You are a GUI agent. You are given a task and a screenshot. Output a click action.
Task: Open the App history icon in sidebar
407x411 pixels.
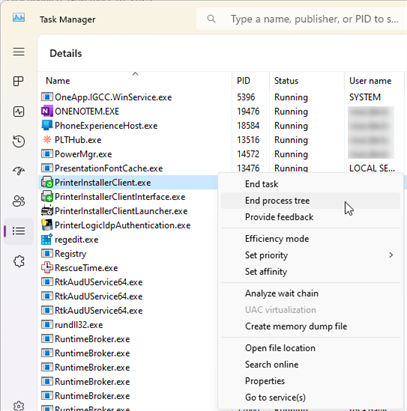(19, 141)
